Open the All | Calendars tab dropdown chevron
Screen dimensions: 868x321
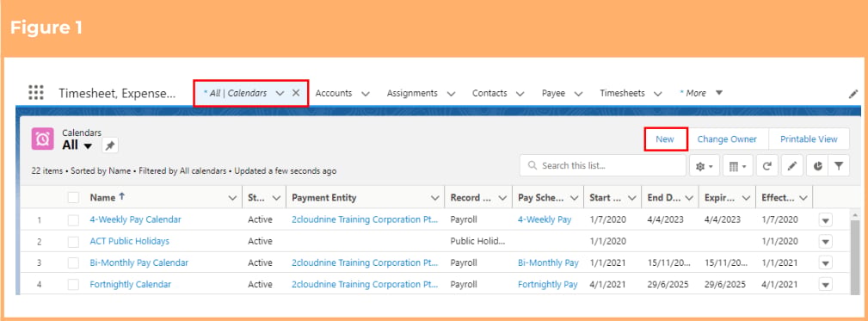280,93
